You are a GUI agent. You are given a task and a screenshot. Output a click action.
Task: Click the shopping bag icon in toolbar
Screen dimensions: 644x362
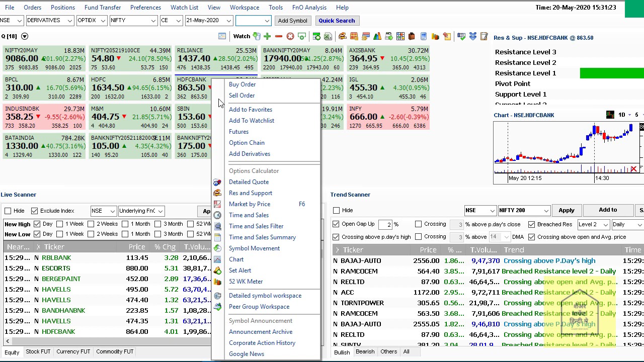coord(412,36)
